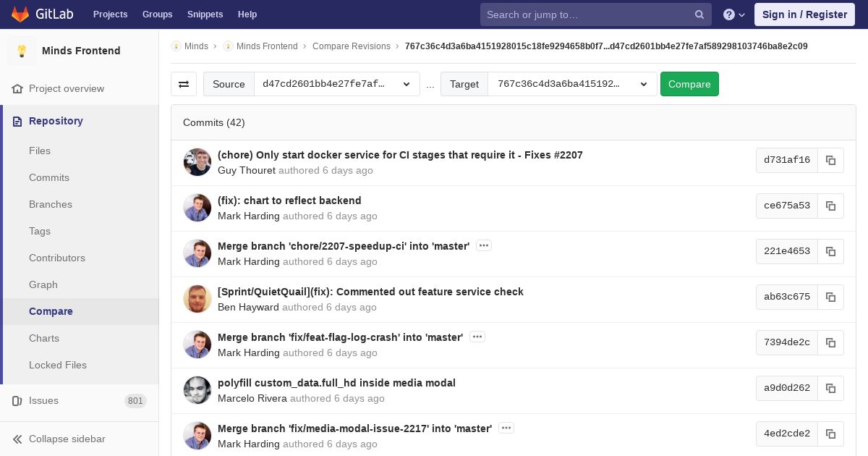
Task: Click Compare Revisions breadcrumb link
Action: 352,46
